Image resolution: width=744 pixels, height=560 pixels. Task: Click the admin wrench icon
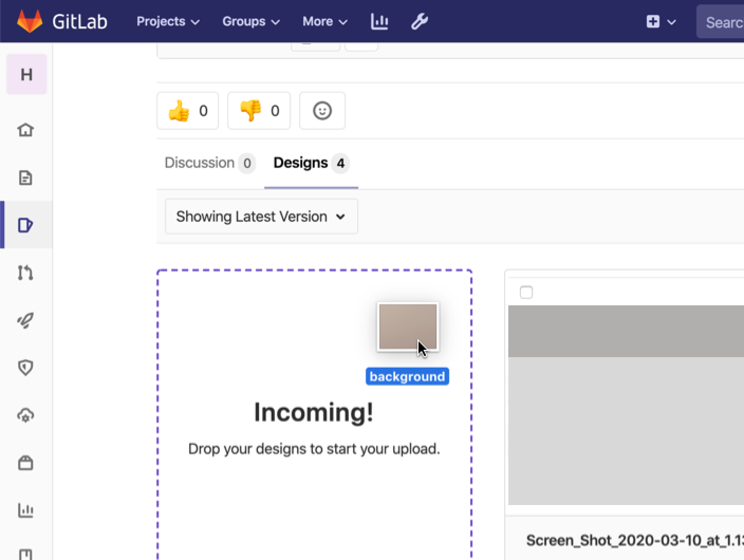[419, 21]
